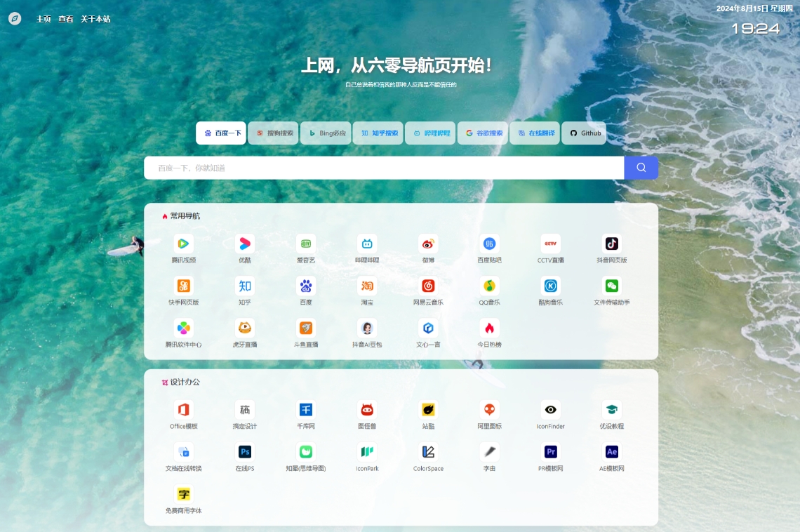Click the 主页 menu link
The height and width of the screenshot is (532, 800).
[44, 19]
